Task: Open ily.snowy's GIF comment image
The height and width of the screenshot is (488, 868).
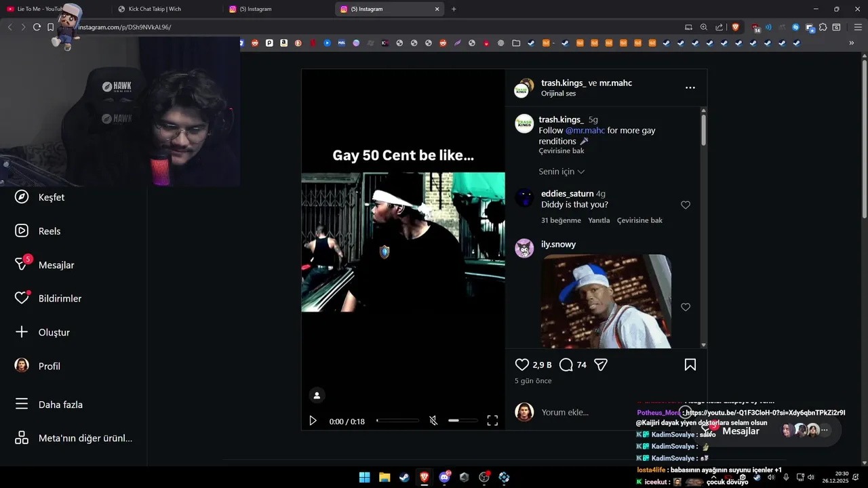Action: coord(606,301)
